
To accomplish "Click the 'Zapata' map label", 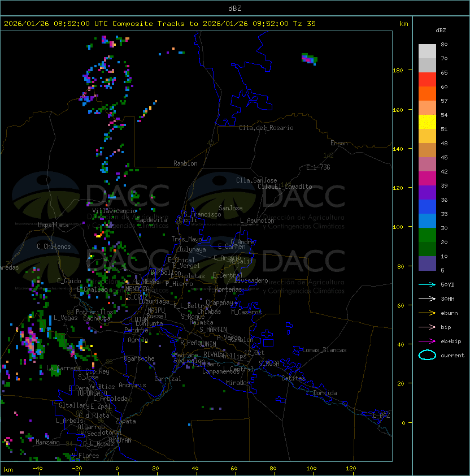I will tap(125, 421).
